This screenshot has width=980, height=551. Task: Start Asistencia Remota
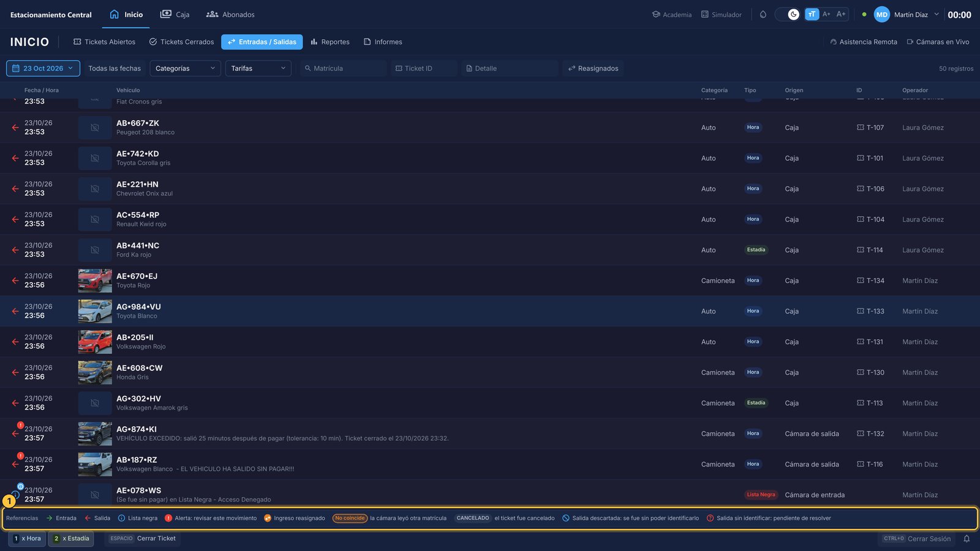coord(863,42)
